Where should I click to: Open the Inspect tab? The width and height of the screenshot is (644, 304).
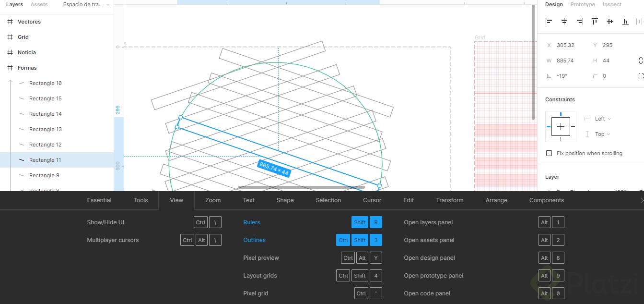[x=612, y=4]
